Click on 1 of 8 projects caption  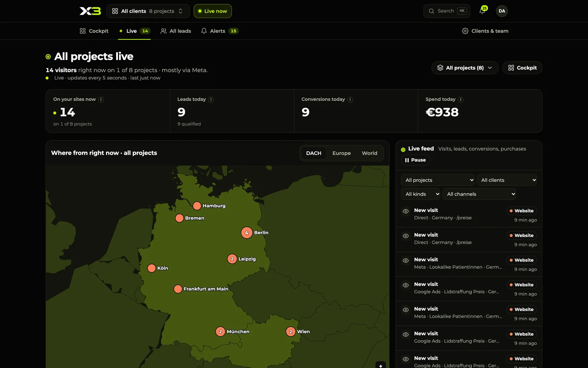pyautogui.click(x=72, y=124)
